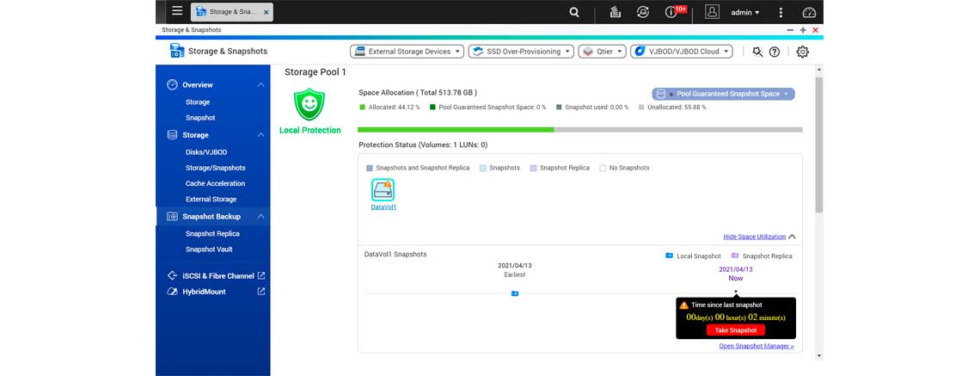Click the Hide Space Utilization link
This screenshot has height=376, width=980.
pyautogui.click(x=754, y=237)
